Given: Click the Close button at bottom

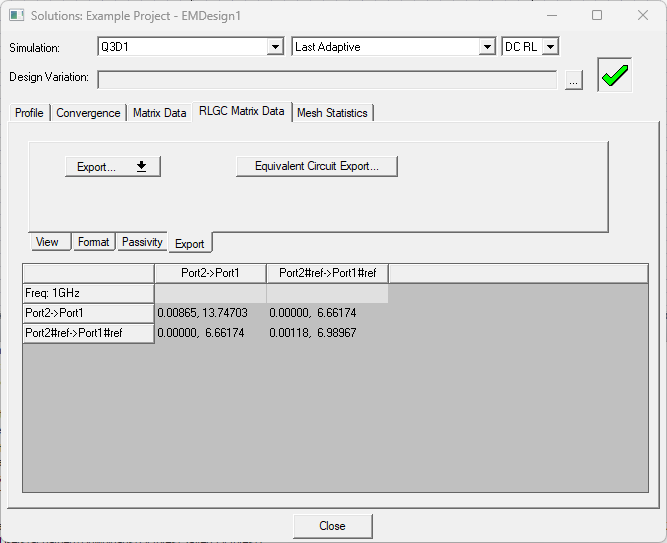Looking at the screenshot, I should (332, 526).
